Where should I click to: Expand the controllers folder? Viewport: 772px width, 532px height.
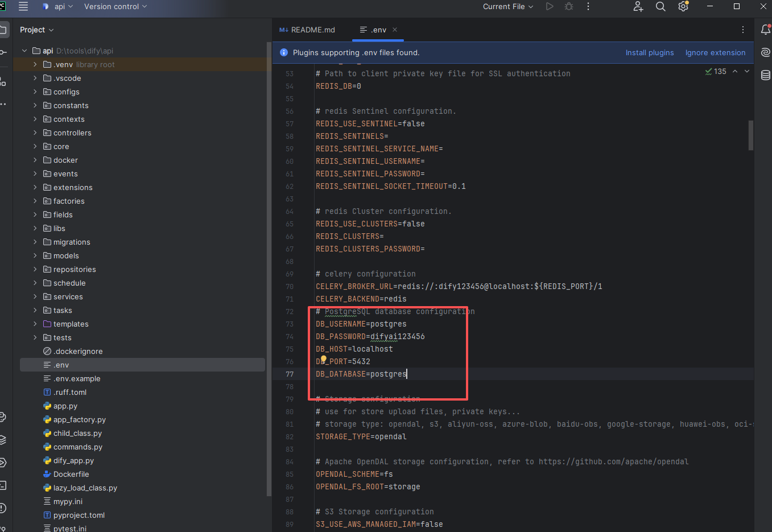coord(35,133)
